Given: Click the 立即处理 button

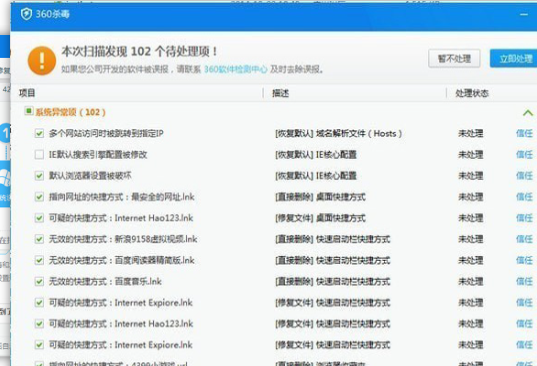Looking at the screenshot, I should 513,59.
